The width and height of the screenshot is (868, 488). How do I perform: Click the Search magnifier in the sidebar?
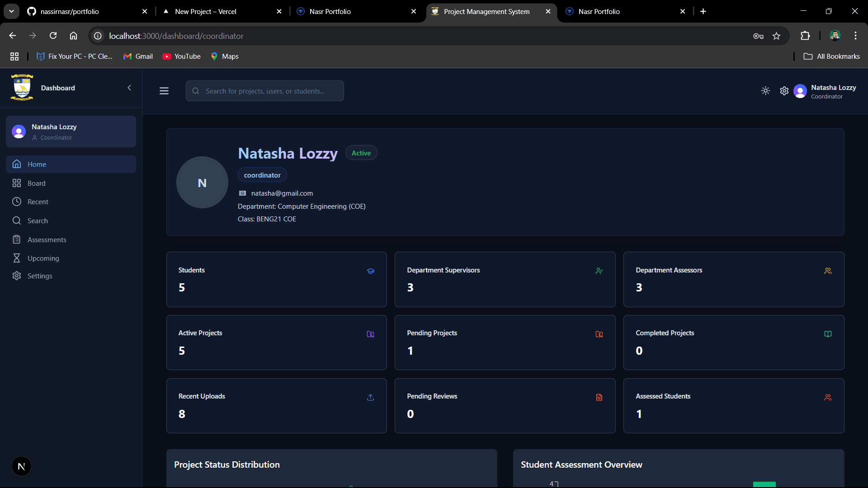(x=17, y=221)
